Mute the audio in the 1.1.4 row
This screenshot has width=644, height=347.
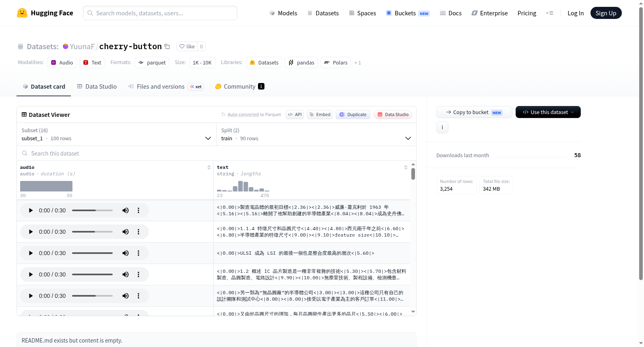click(x=126, y=232)
